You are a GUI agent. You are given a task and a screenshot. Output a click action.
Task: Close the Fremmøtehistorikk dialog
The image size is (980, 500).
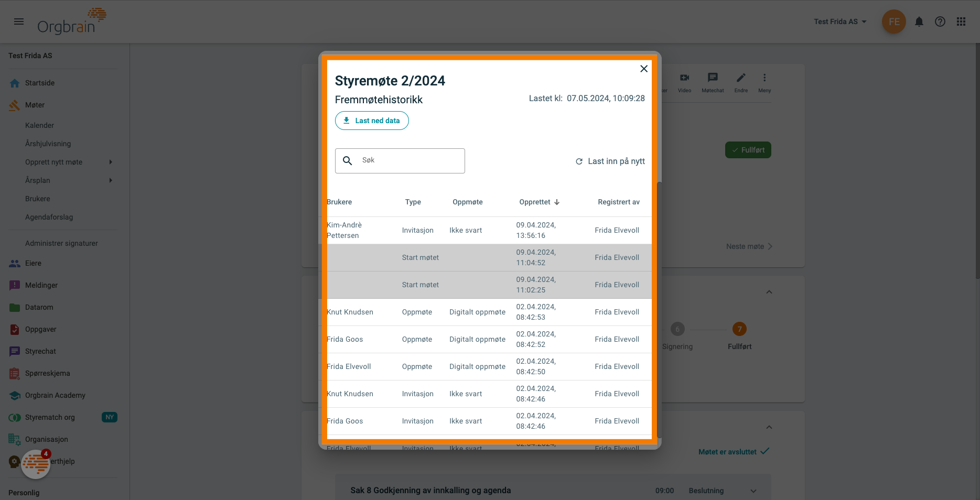coord(644,69)
